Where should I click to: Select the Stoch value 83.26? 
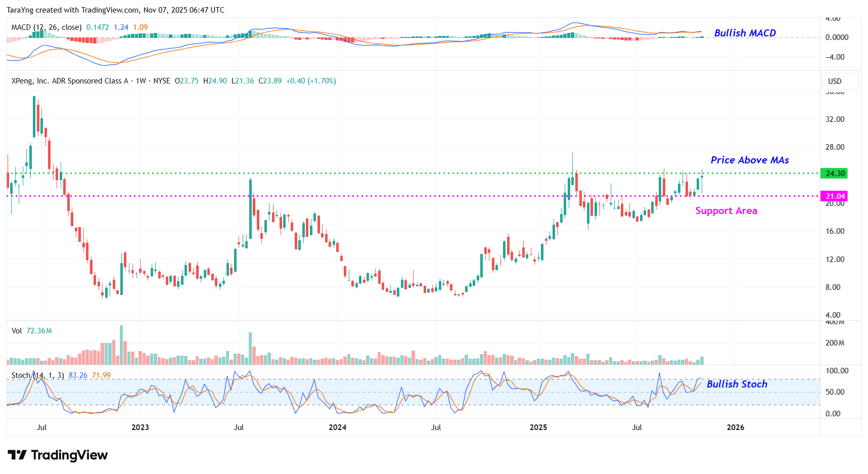[78, 375]
